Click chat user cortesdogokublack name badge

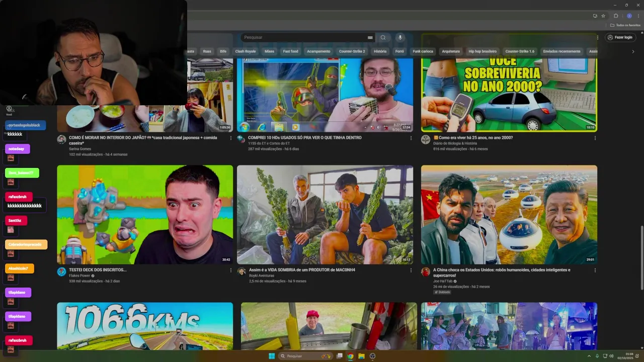[26, 125]
